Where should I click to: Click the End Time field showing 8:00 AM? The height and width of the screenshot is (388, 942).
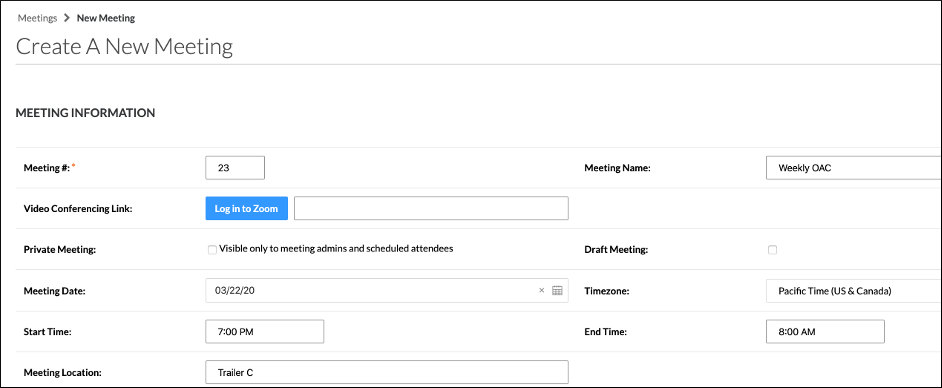coord(825,332)
